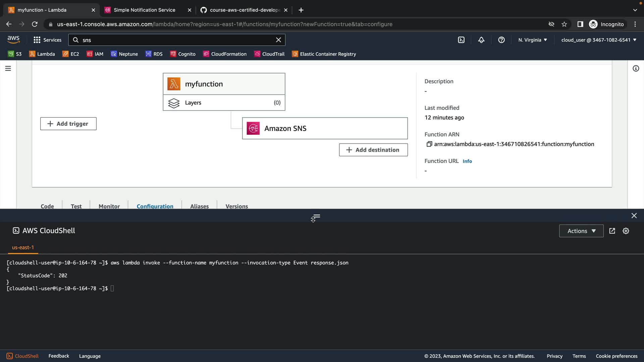The height and width of the screenshot is (362, 644).
Task: Copy the Function ARN using copy icon
Action: coord(429,144)
